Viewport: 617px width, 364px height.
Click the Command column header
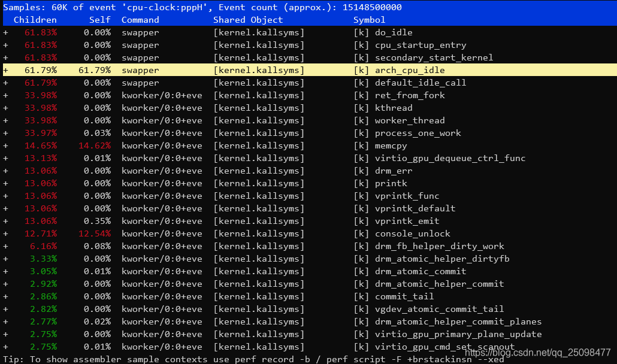pos(140,20)
